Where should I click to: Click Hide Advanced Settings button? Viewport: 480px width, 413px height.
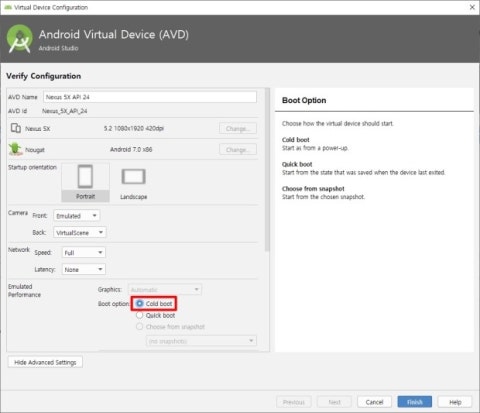click(45, 362)
